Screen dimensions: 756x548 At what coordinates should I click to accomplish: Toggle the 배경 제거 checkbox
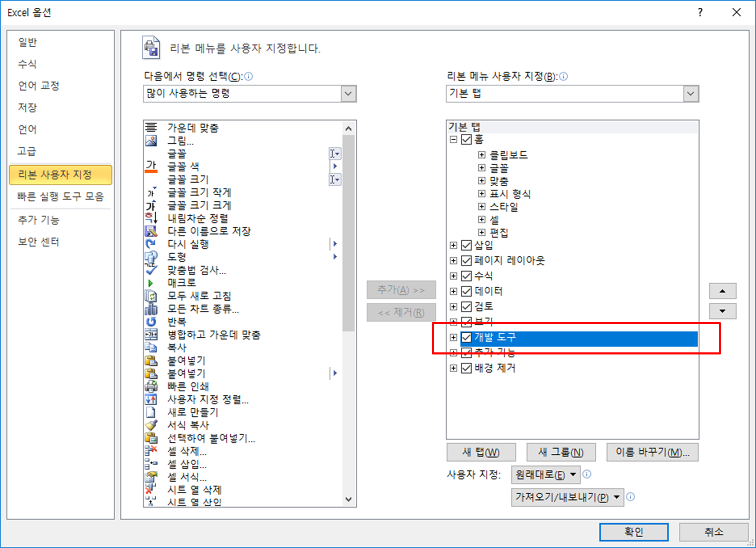[x=466, y=368]
